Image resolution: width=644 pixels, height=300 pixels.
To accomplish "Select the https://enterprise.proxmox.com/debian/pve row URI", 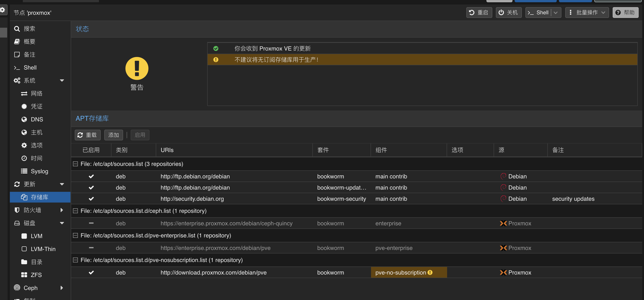I will [215, 248].
